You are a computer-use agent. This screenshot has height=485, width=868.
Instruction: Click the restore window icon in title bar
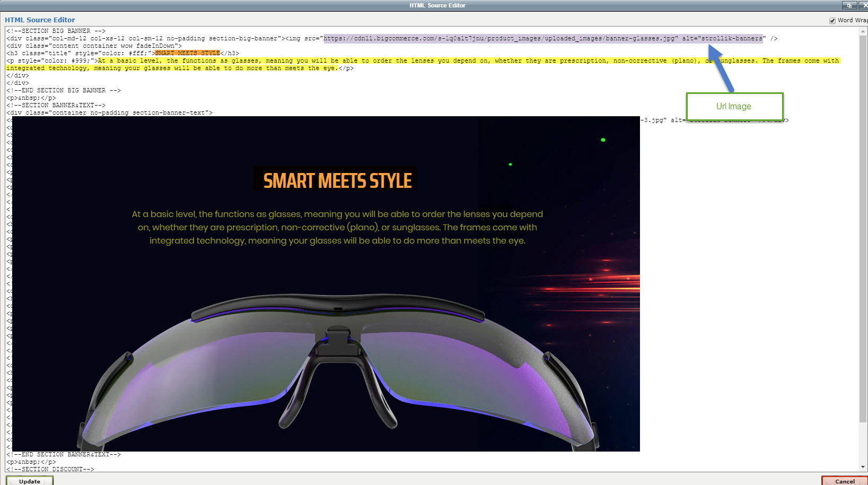click(849, 5)
